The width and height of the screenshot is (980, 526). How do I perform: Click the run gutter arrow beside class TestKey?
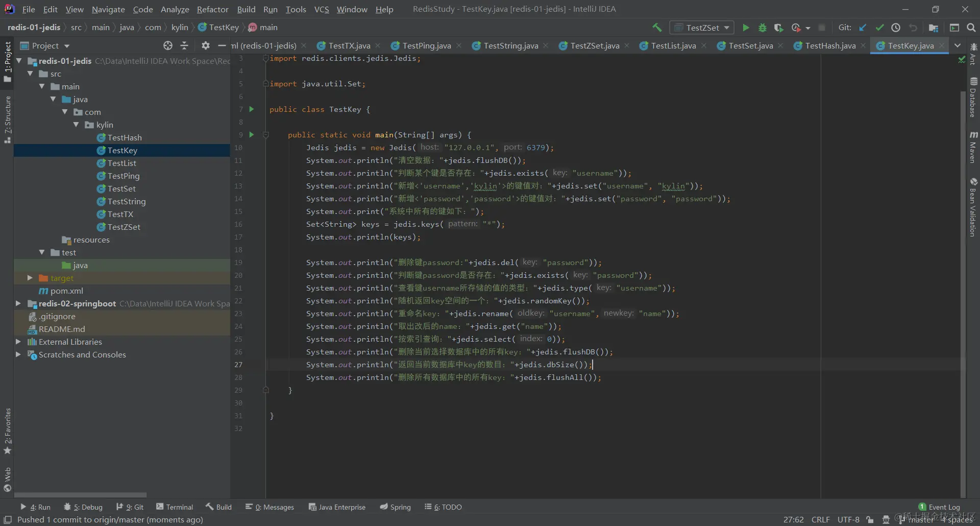[251, 109]
